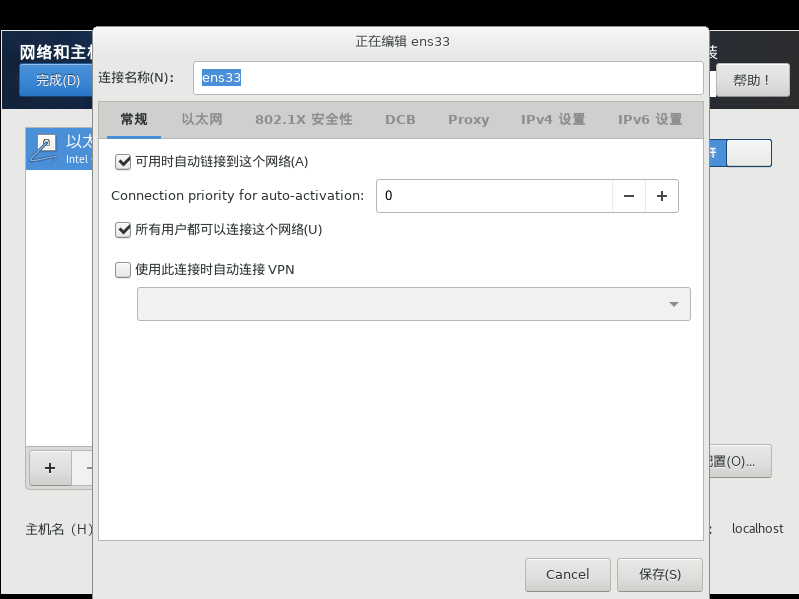Toggle all users may connect checkbox (U)

pyautogui.click(x=123, y=230)
